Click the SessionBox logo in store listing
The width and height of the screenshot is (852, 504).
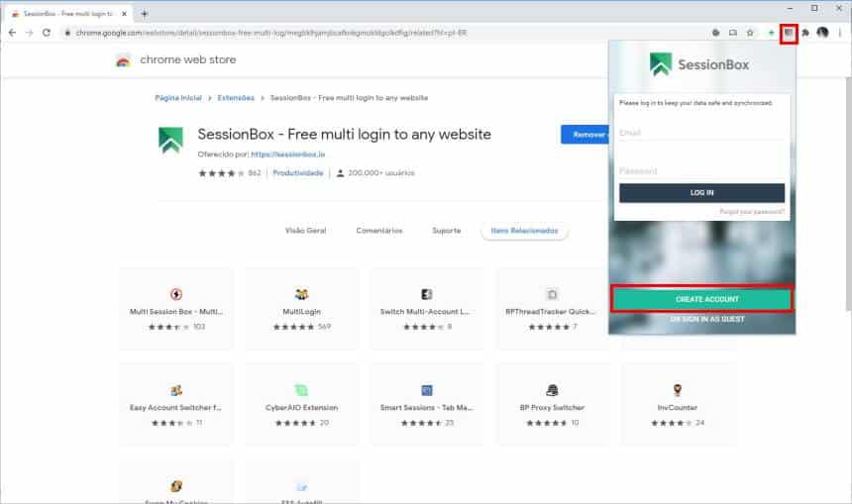coord(170,141)
